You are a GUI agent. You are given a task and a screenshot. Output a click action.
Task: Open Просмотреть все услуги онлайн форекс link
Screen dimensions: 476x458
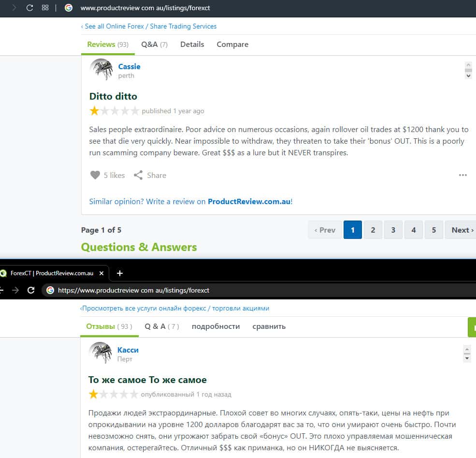[x=174, y=308]
